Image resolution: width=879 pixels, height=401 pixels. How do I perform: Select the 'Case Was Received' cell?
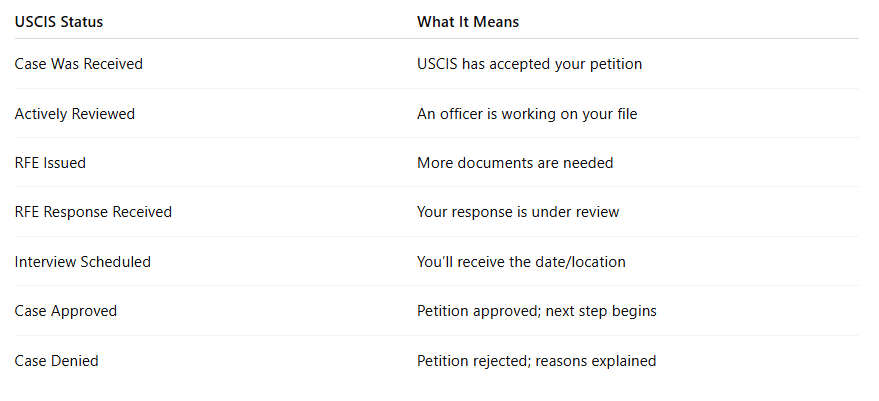pyautogui.click(x=78, y=64)
